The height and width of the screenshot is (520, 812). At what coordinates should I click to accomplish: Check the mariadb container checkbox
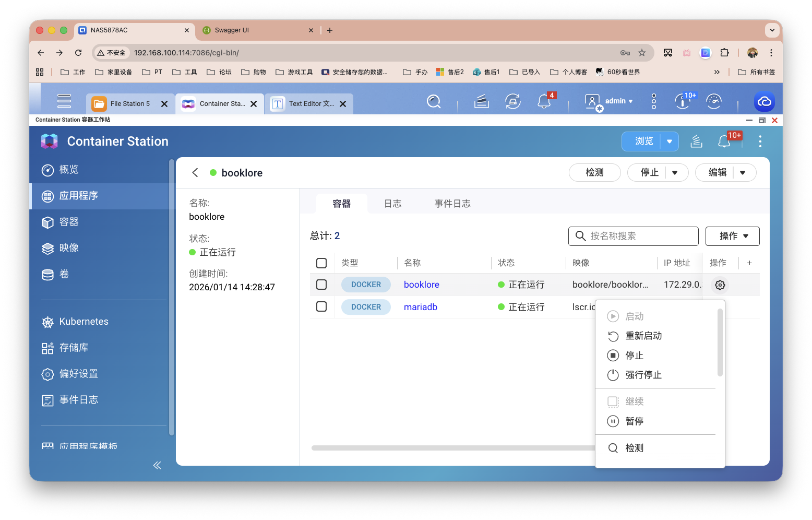click(x=321, y=307)
